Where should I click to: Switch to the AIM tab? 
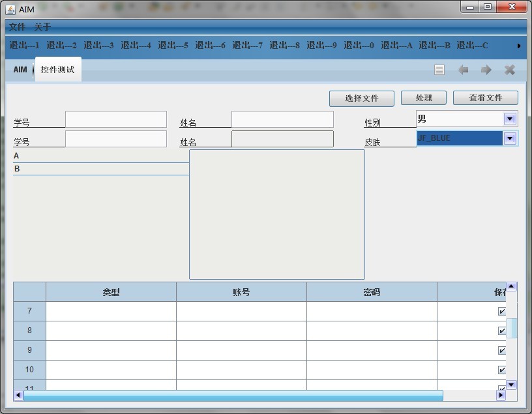click(20, 70)
